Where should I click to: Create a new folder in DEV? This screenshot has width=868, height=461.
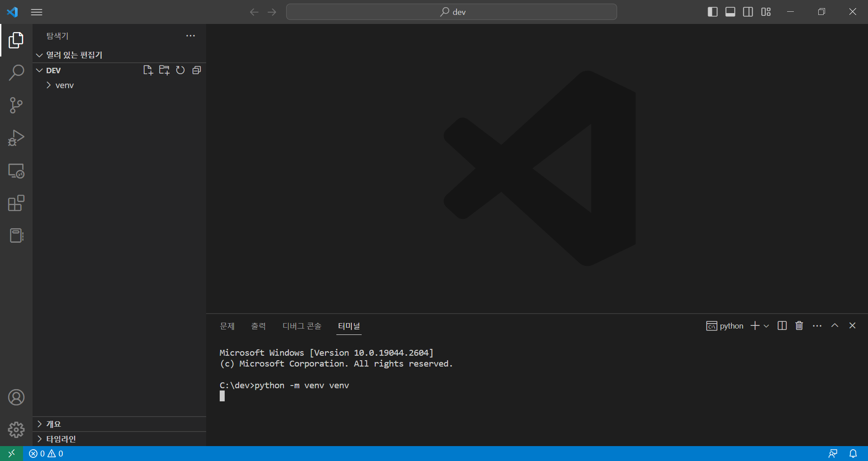164,70
